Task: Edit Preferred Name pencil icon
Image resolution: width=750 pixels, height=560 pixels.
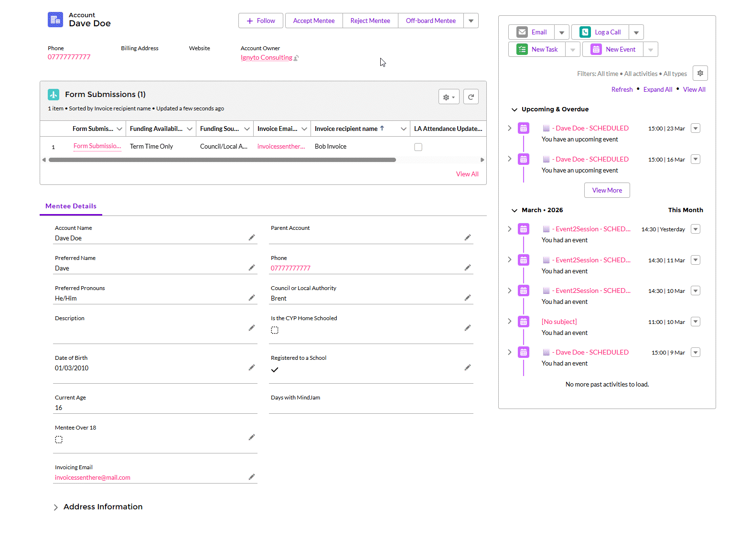Action: [x=252, y=268]
